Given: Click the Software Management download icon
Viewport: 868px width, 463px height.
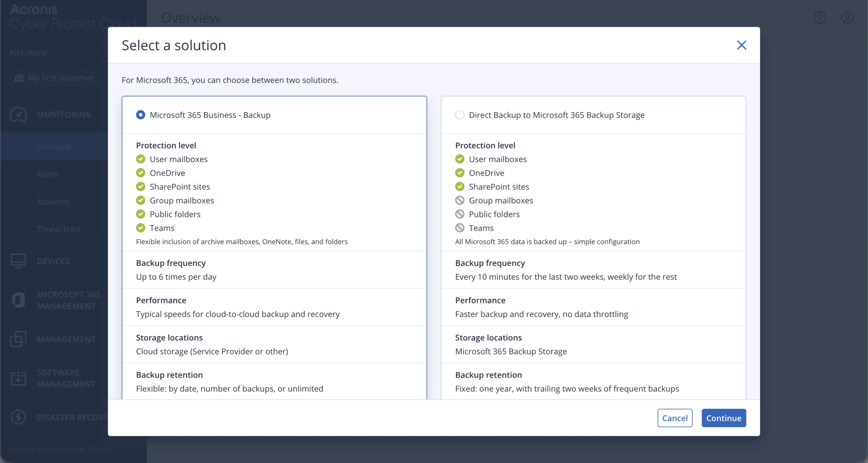Looking at the screenshot, I should pos(18,378).
